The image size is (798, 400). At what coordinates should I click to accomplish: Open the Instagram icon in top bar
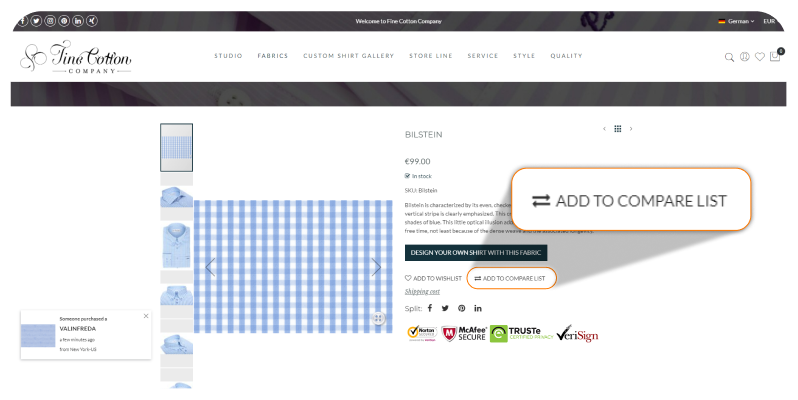[50, 21]
